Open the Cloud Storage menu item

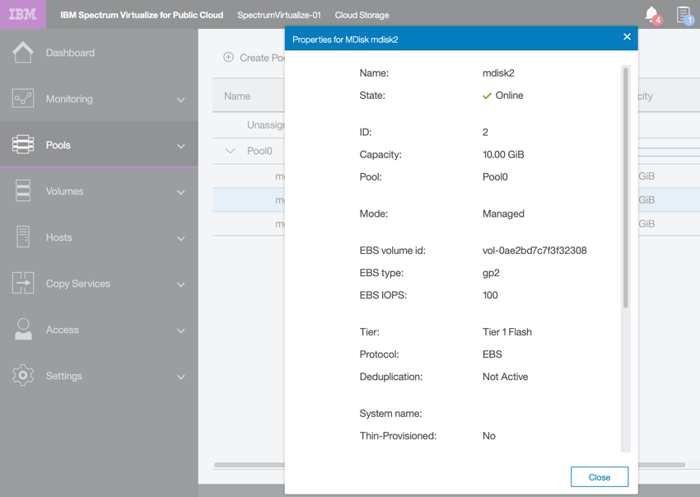[362, 15]
